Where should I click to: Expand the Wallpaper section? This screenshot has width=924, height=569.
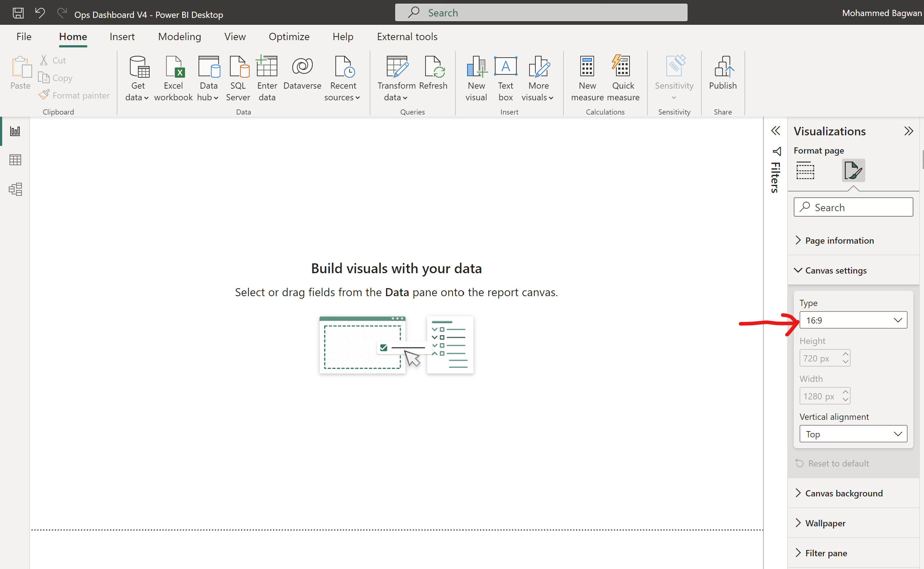click(x=825, y=523)
